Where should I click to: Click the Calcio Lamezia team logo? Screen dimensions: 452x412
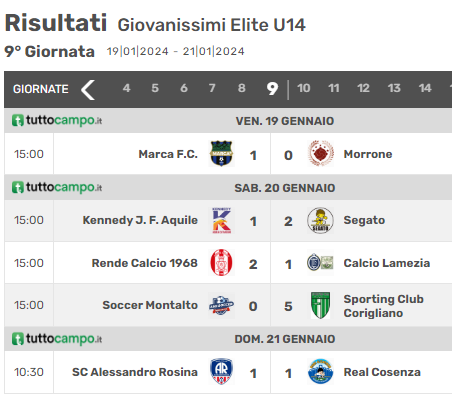[320, 263]
